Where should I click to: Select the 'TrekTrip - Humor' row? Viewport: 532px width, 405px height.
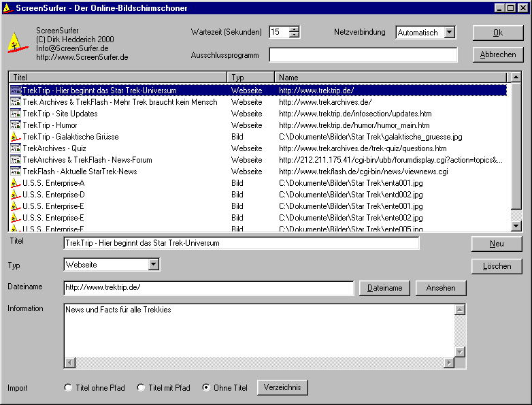259,125
